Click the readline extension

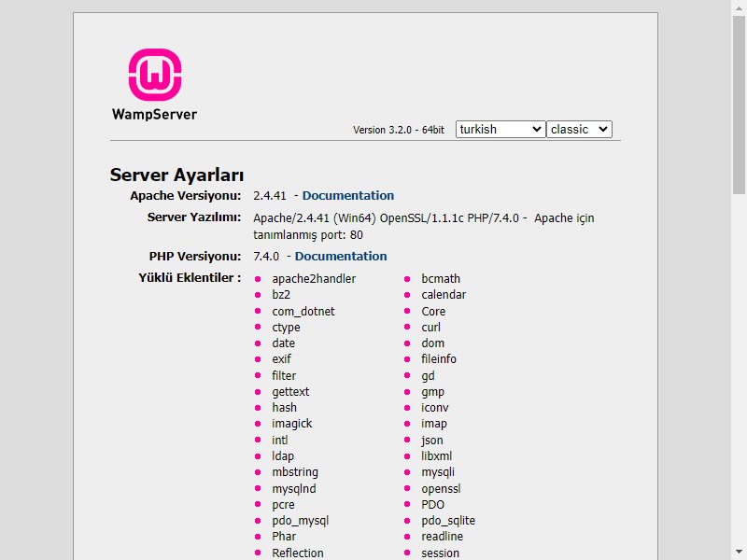442,537
